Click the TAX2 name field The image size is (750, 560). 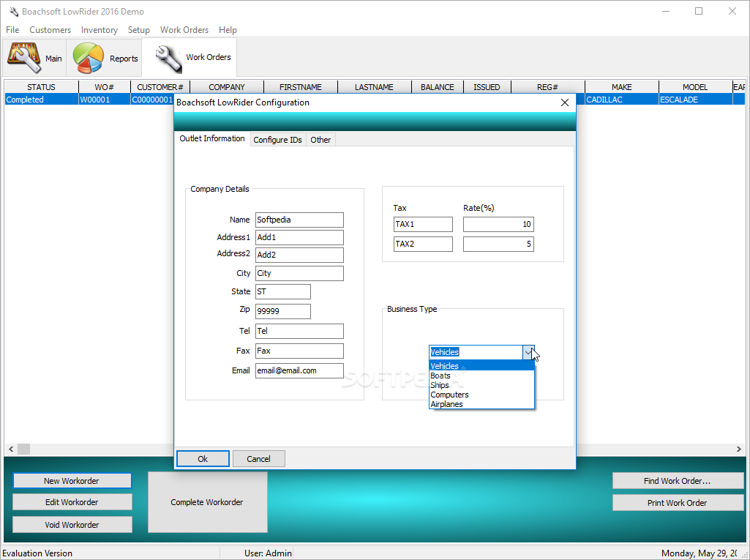pyautogui.click(x=424, y=244)
